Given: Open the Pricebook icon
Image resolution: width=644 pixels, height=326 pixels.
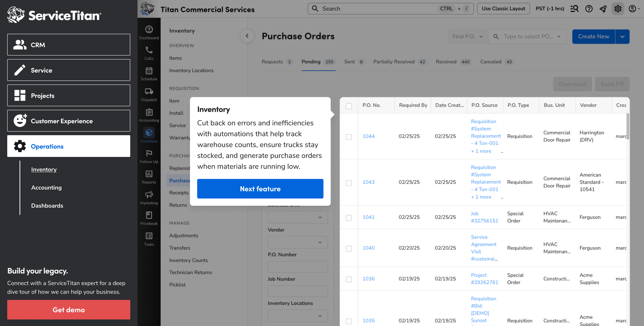Looking at the screenshot, I should tap(149, 216).
